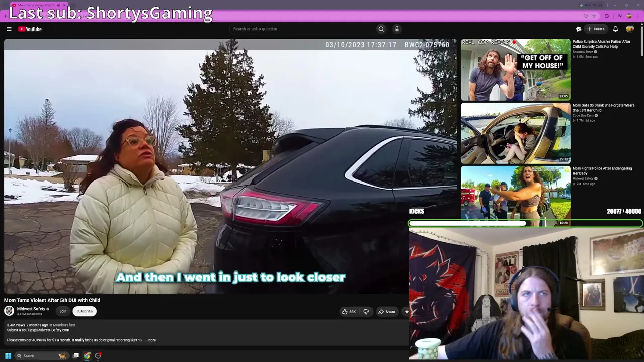Open the Windows Start menu
The image size is (644, 362).
point(8,356)
